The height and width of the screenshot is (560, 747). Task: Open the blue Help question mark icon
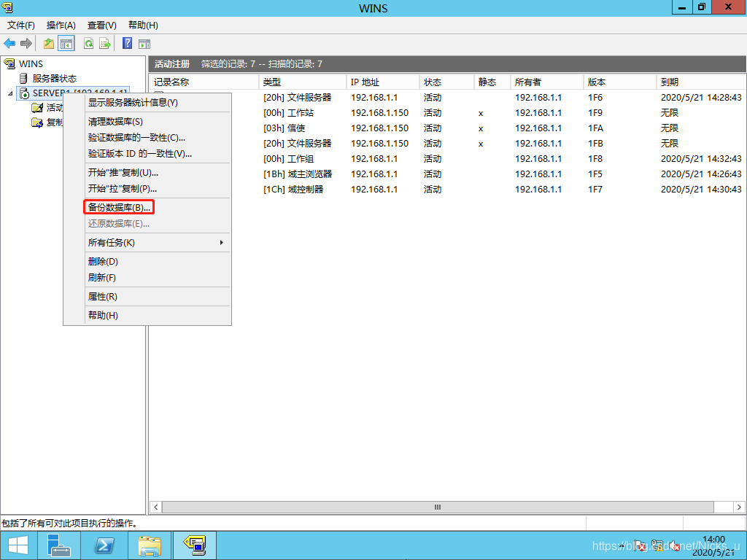click(127, 43)
